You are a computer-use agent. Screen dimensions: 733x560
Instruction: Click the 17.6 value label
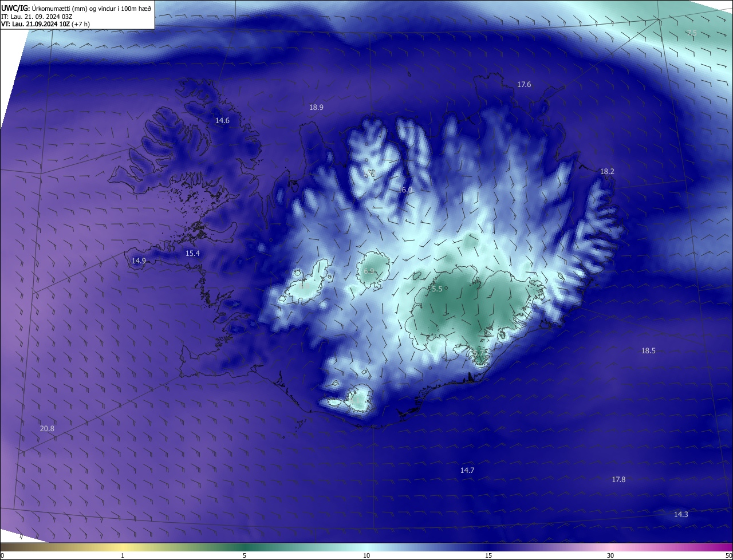[524, 85]
